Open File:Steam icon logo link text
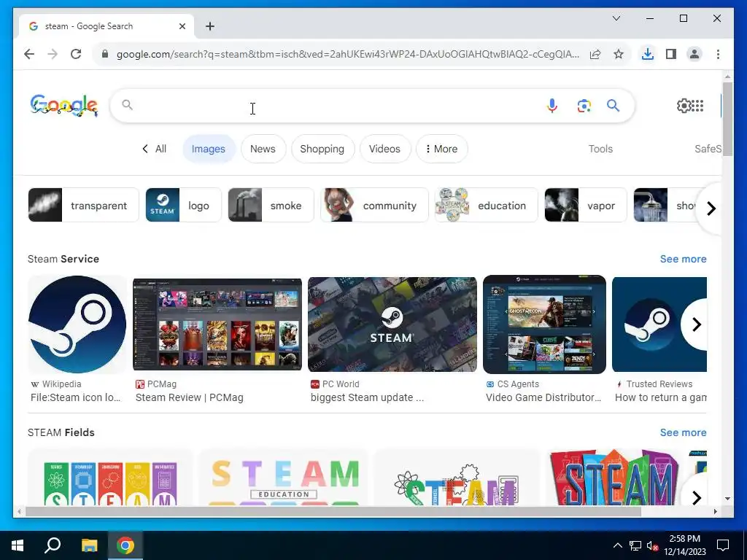Image resolution: width=747 pixels, height=560 pixels. 75,397
